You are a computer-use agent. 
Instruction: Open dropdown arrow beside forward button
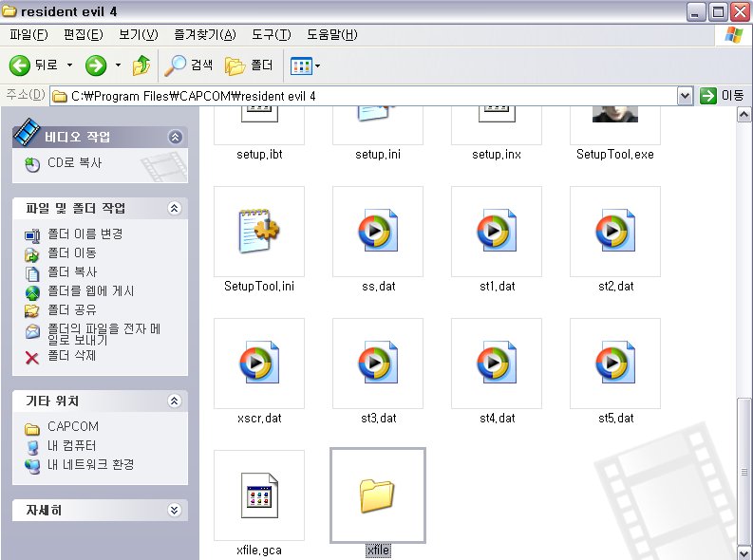pos(118,65)
